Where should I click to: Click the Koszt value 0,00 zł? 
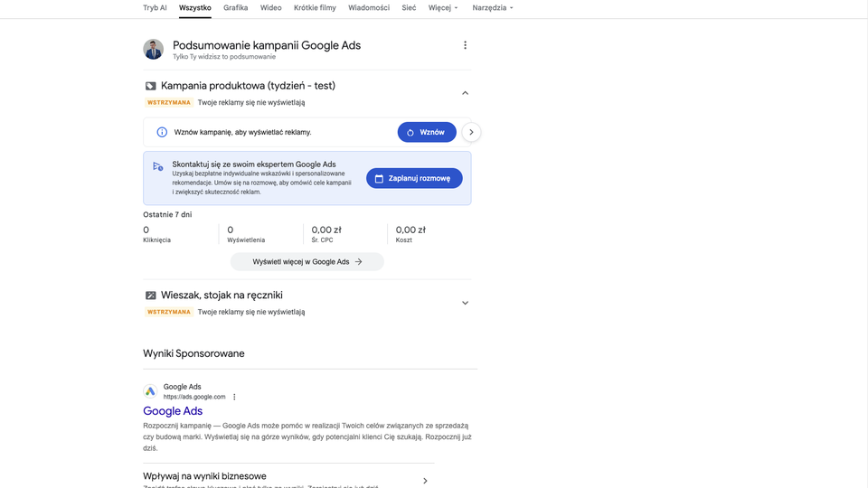point(410,230)
